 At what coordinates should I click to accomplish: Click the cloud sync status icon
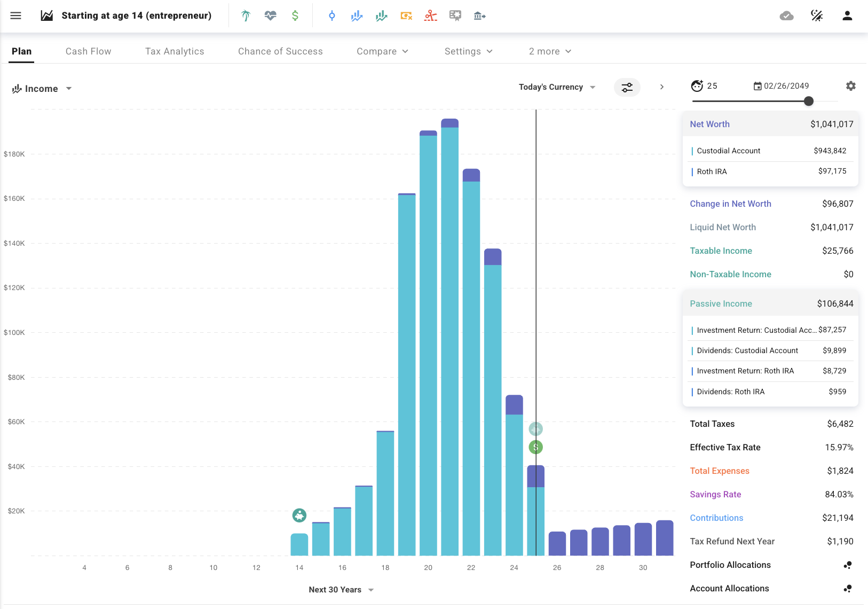[786, 16]
